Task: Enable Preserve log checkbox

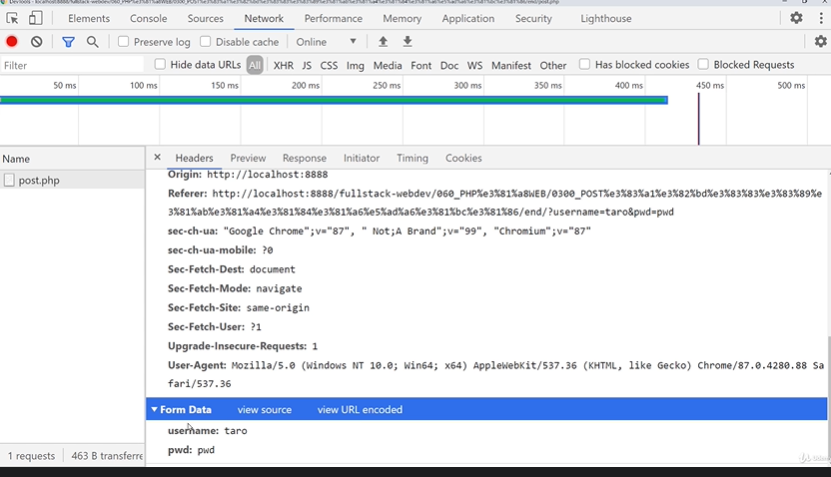Action: (x=123, y=41)
